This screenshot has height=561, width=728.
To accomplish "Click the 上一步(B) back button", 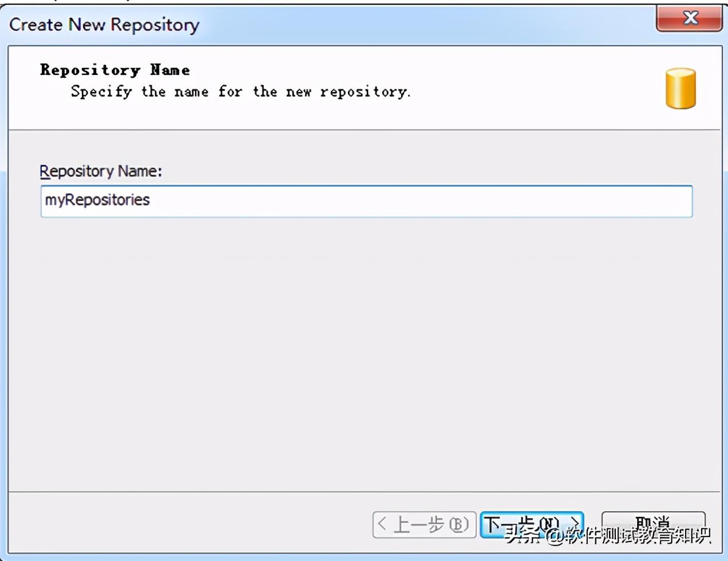I will pyautogui.click(x=424, y=524).
